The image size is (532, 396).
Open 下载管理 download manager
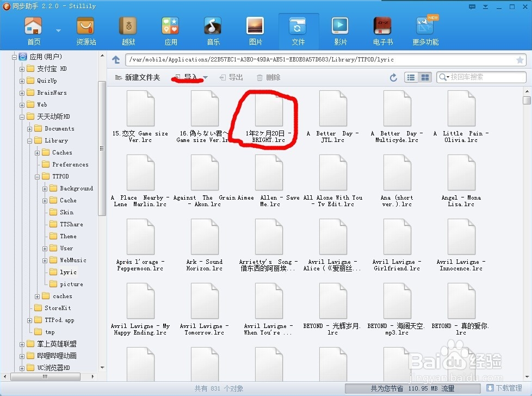point(504,388)
